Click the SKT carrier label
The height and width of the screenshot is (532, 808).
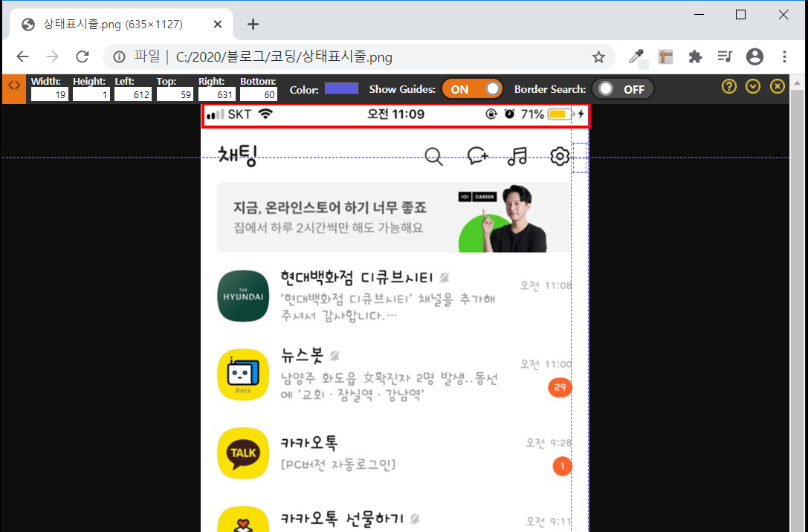click(x=239, y=114)
